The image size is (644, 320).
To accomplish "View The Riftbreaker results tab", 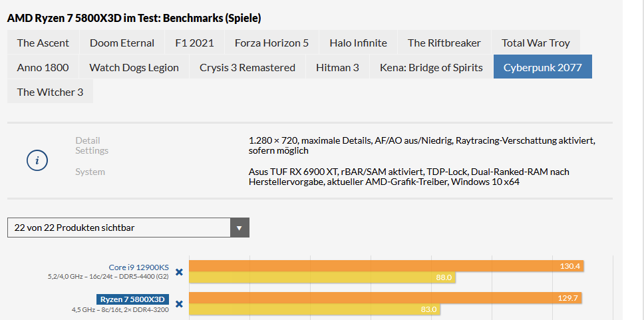I will [444, 43].
